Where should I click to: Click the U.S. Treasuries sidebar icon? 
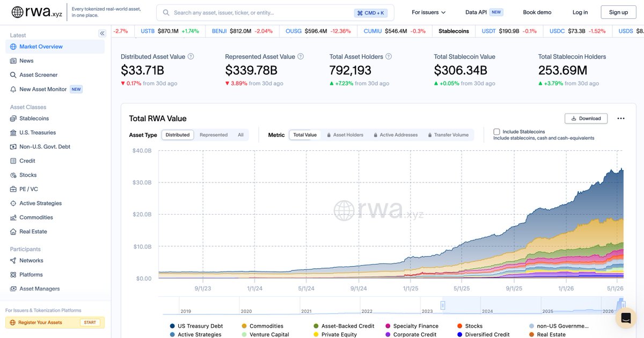[13, 133]
